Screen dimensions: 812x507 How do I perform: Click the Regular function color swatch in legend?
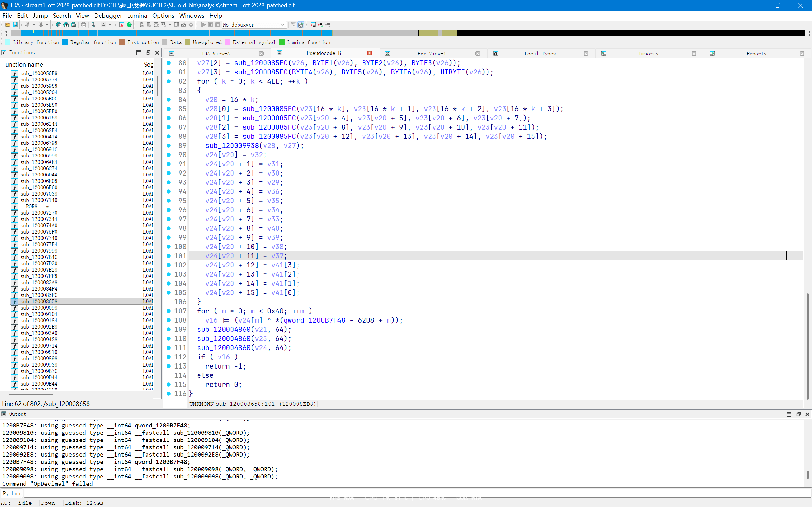point(65,42)
